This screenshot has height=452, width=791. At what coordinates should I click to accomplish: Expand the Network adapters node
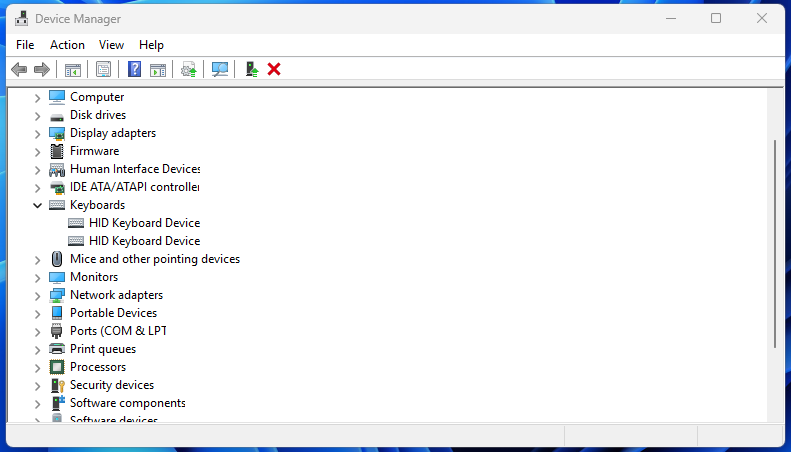point(38,295)
